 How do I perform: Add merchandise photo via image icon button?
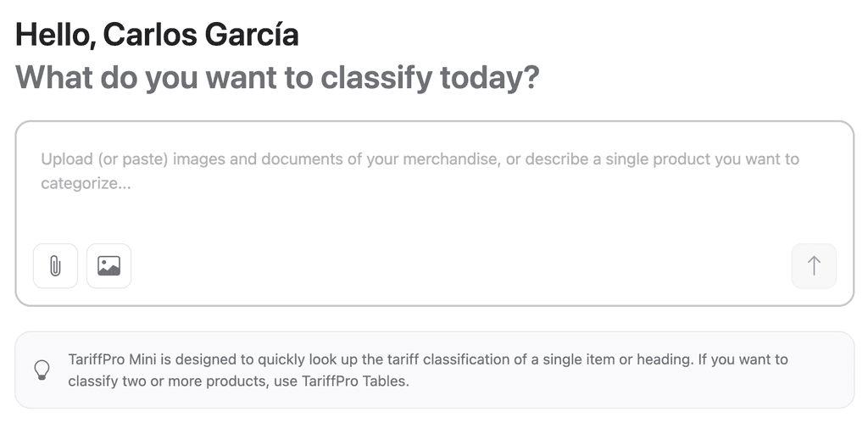coord(109,265)
